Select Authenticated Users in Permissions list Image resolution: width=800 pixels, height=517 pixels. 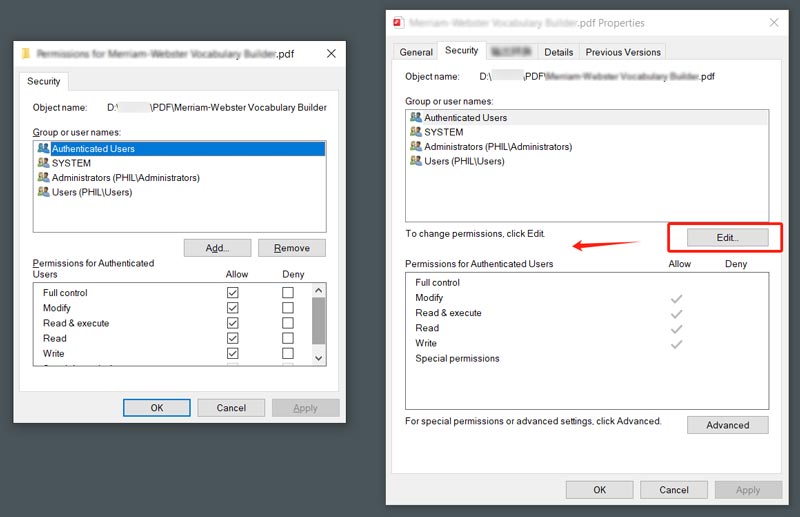coord(180,149)
